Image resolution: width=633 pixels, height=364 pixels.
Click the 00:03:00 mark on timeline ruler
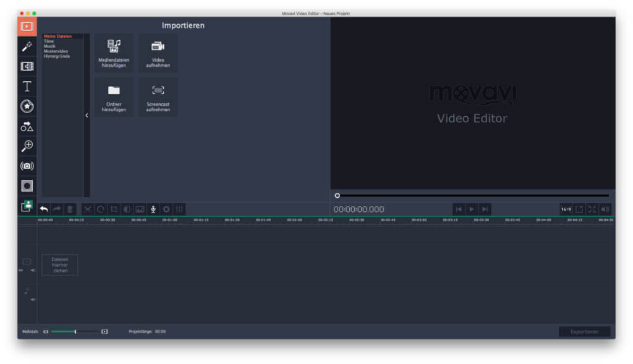coord(419,221)
